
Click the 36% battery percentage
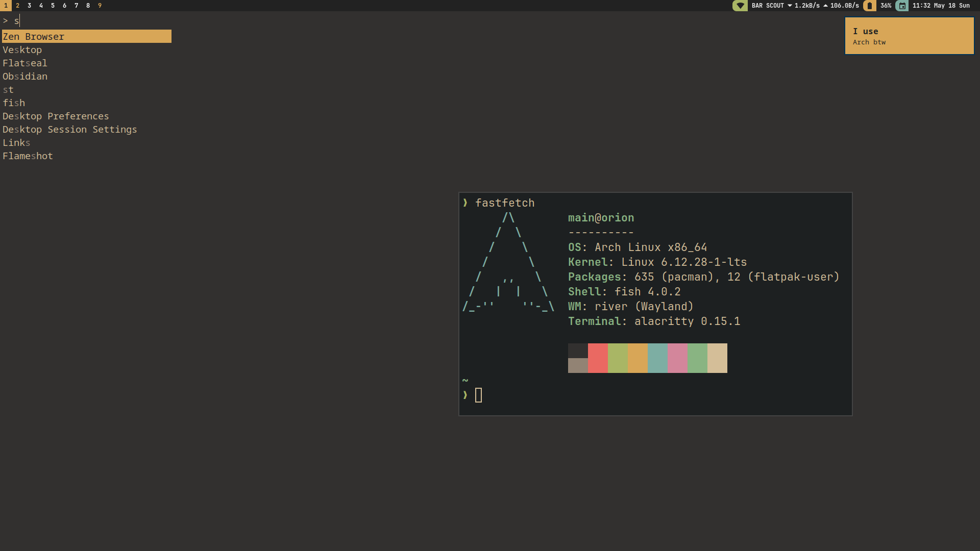coord(886,6)
